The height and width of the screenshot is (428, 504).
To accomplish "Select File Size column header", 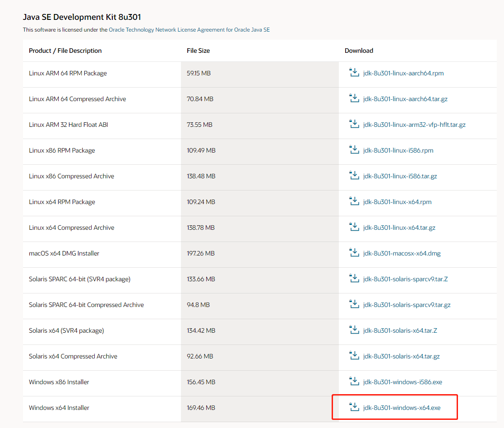I will coord(199,51).
